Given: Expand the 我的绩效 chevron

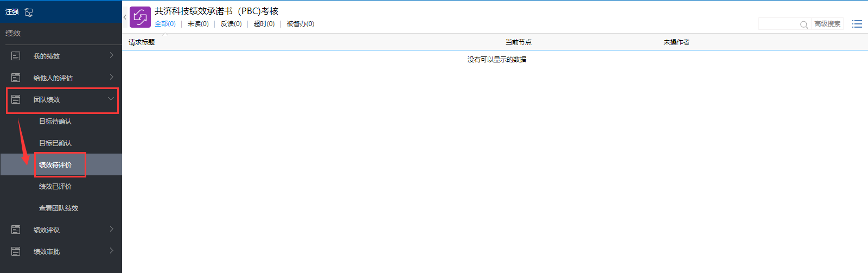Looking at the screenshot, I should (111, 55).
